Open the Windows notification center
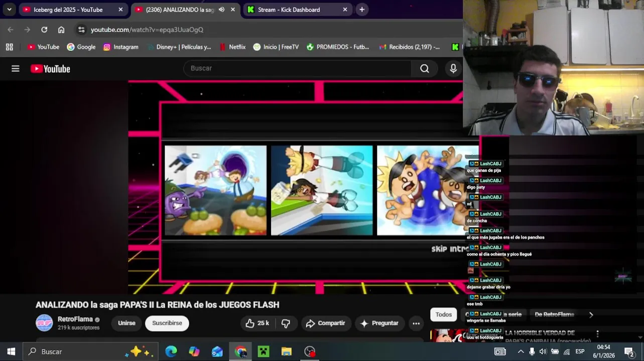The image size is (644, 361). click(629, 351)
